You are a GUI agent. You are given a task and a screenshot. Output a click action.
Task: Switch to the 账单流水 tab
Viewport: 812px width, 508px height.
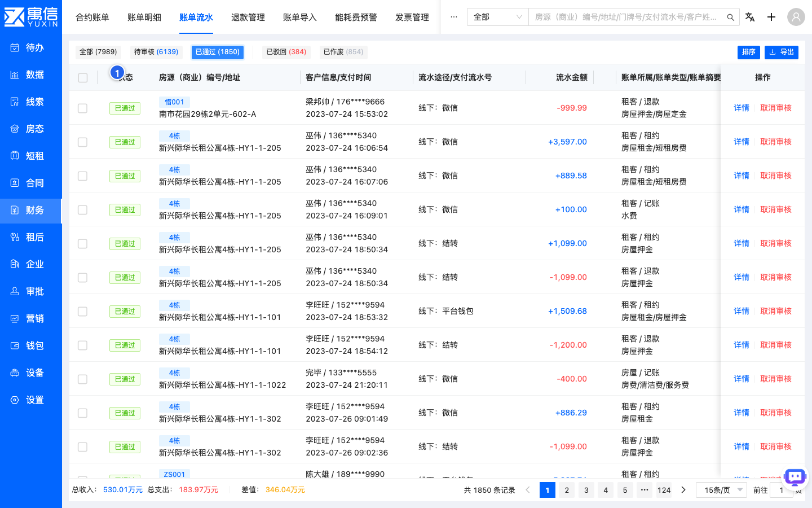coord(196,17)
